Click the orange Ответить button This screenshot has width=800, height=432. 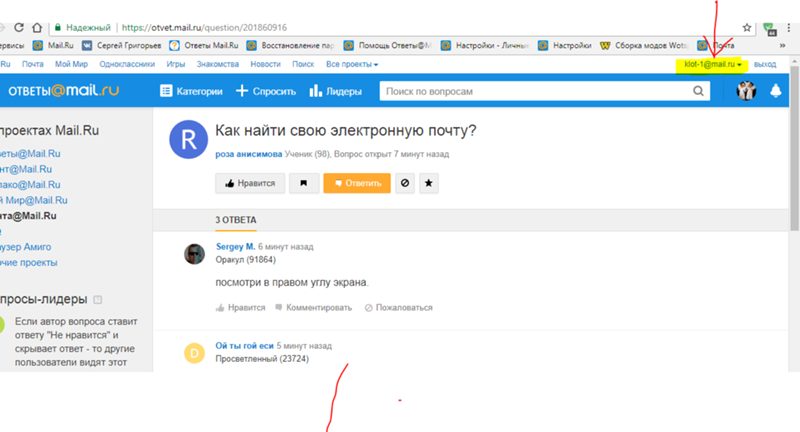pos(357,183)
